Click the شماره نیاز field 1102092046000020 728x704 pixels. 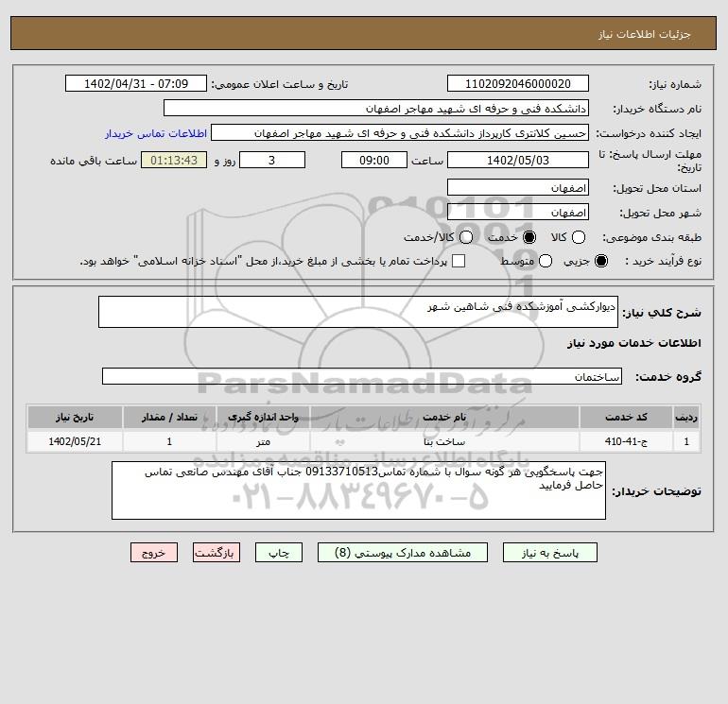click(518, 83)
